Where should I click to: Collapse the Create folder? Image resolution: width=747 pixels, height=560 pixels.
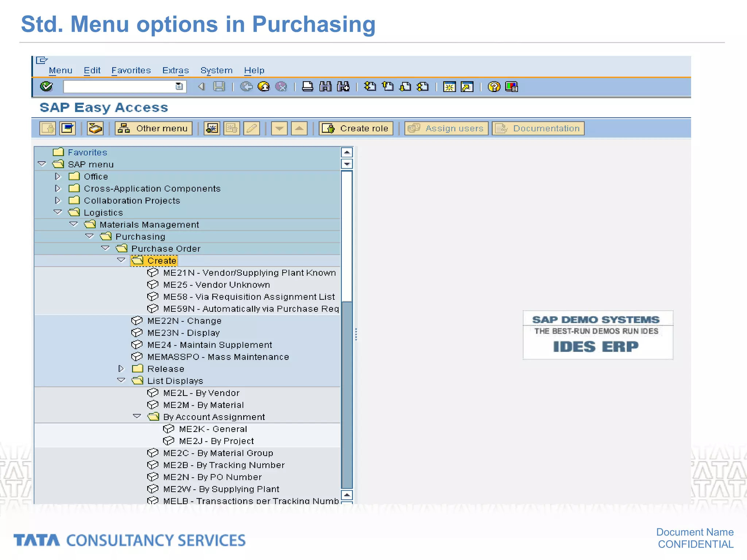click(x=121, y=260)
